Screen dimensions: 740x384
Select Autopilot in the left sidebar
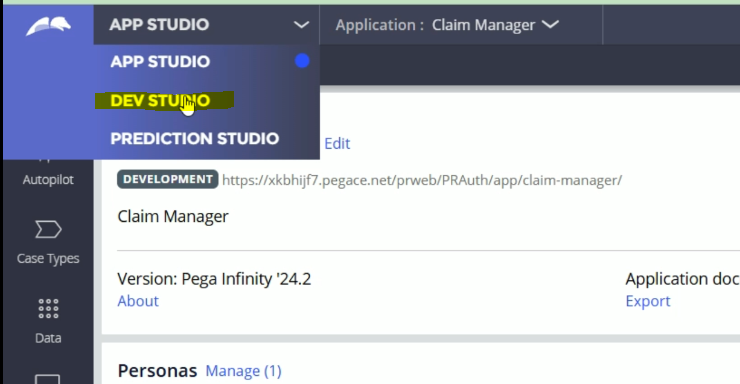point(48,179)
